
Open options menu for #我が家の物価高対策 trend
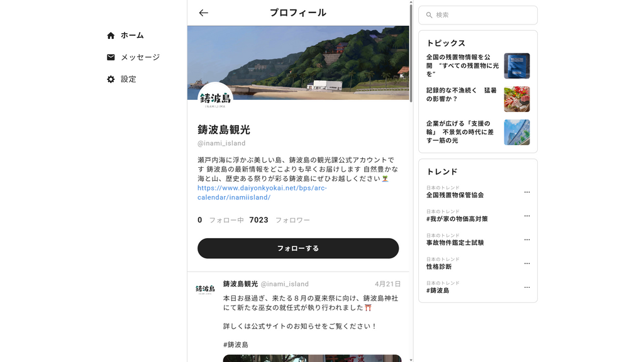pyautogui.click(x=526, y=216)
